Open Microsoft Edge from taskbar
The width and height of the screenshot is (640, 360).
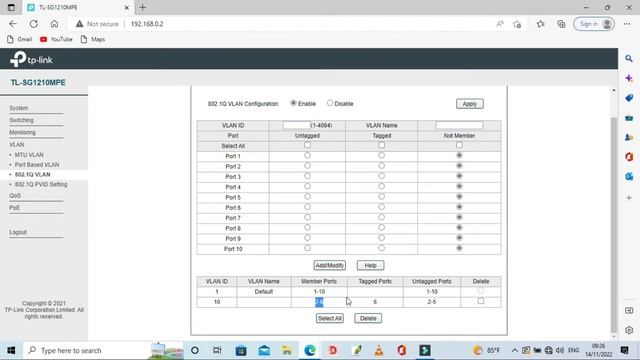pos(310,350)
